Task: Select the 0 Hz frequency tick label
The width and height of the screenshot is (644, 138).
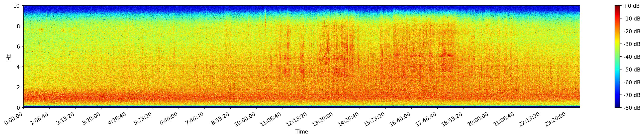Action: (19, 108)
